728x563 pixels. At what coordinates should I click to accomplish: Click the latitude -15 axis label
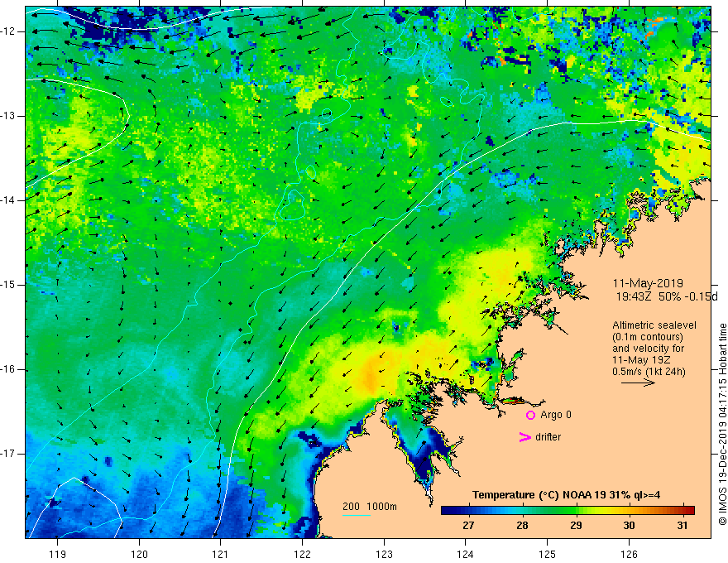point(8,285)
